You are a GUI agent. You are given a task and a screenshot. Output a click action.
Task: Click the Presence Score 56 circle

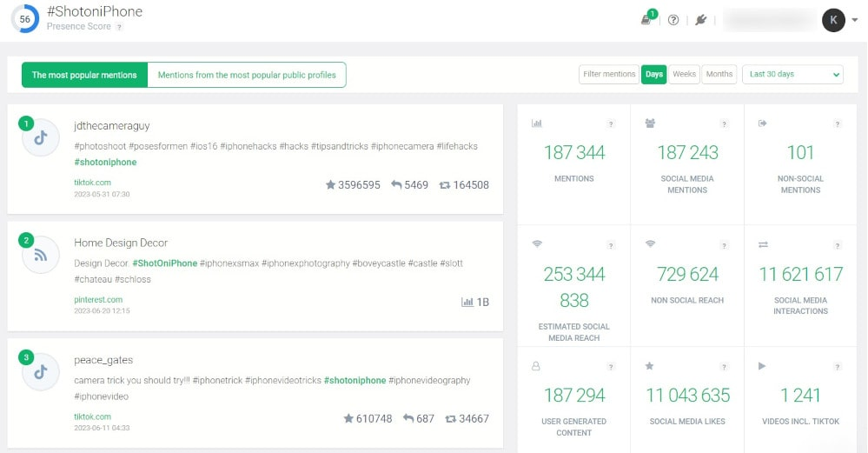pyautogui.click(x=25, y=19)
